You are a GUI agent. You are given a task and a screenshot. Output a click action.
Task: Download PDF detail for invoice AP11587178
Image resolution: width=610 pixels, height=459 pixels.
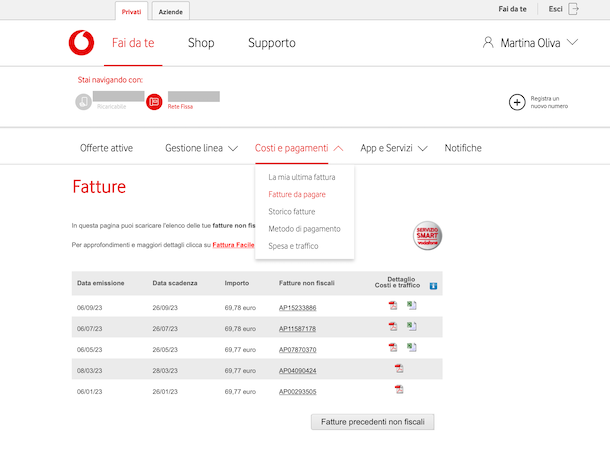[x=393, y=326]
